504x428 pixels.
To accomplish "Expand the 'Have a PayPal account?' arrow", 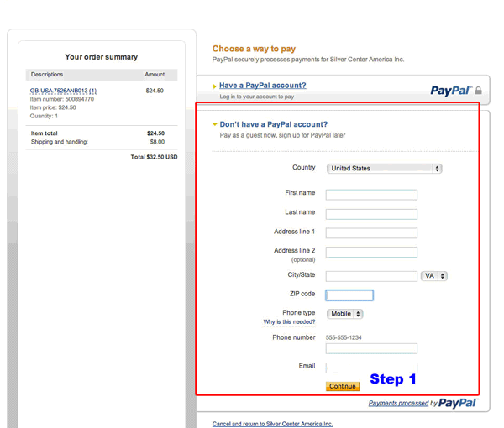I will tap(214, 86).
